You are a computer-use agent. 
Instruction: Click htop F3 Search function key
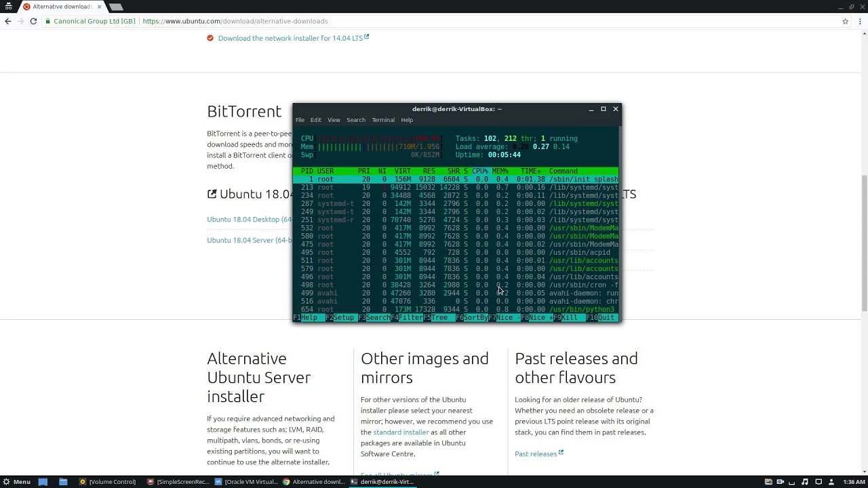[374, 318]
